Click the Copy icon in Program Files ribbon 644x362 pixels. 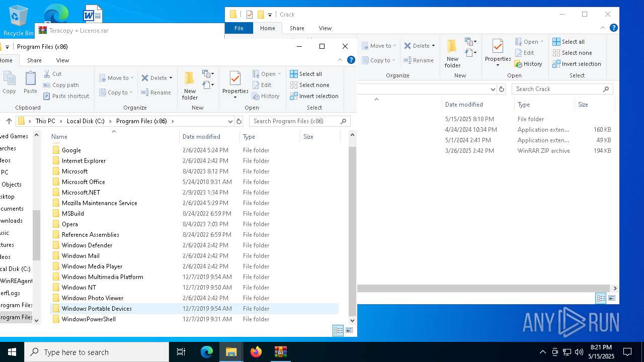click(x=9, y=83)
